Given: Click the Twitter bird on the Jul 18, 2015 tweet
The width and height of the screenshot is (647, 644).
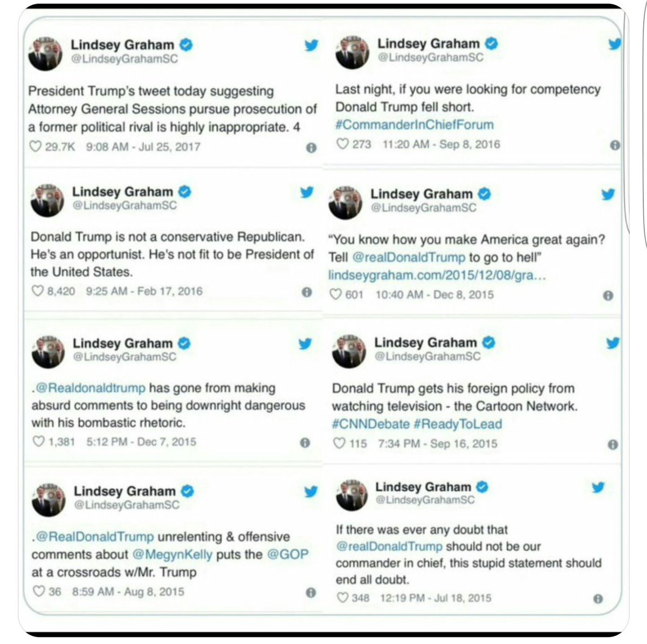Looking at the screenshot, I should [x=598, y=488].
